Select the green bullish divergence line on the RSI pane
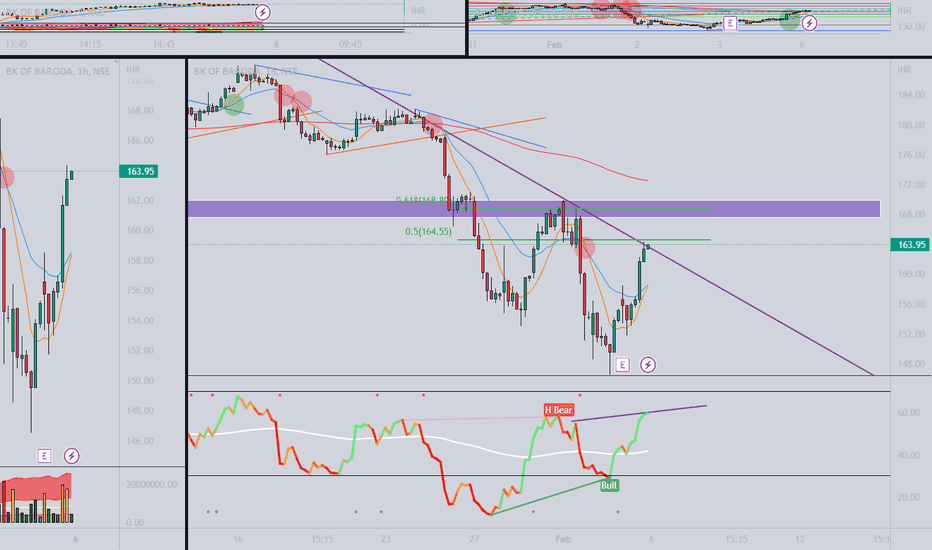Viewport: 932px width, 550px height. coord(550,496)
